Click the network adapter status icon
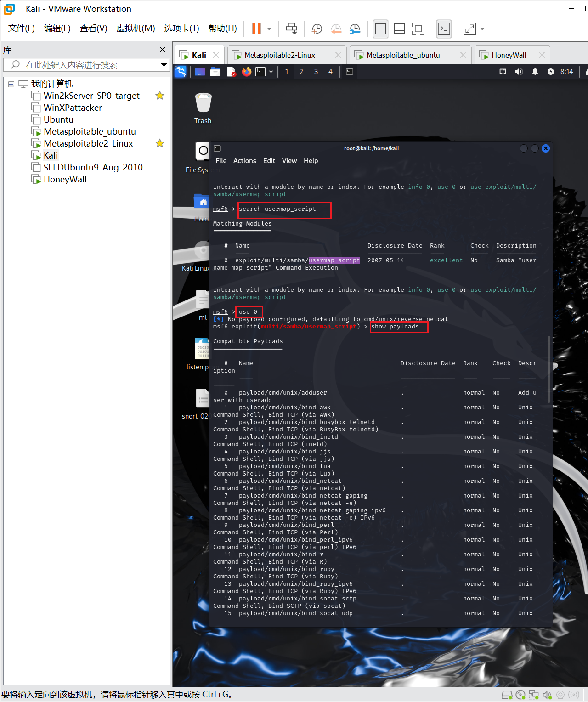The image size is (588, 702). (534, 695)
